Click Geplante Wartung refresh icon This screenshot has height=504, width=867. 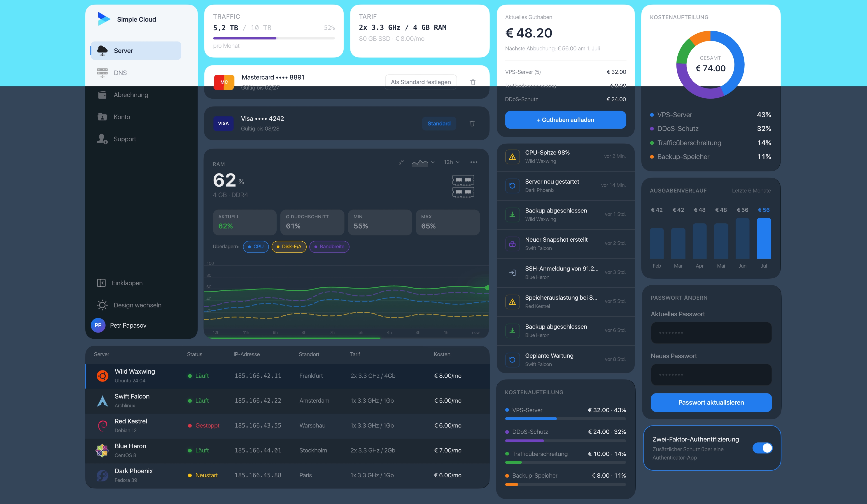point(512,360)
